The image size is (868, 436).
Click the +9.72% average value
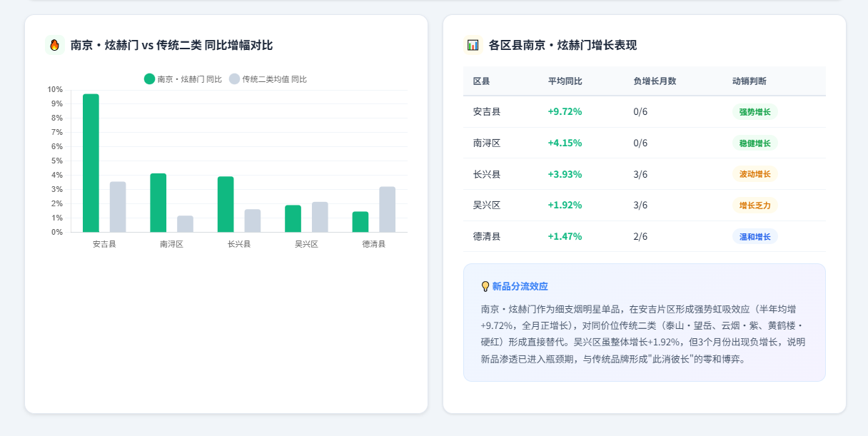[x=565, y=112]
